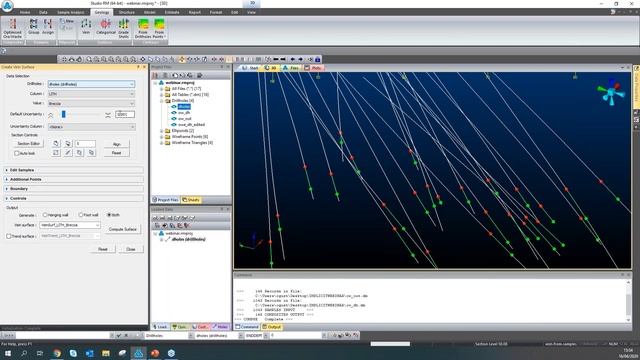The width and height of the screenshot is (640, 360).
Task: Enable the Auto lock checkbox
Action: click(x=17, y=153)
